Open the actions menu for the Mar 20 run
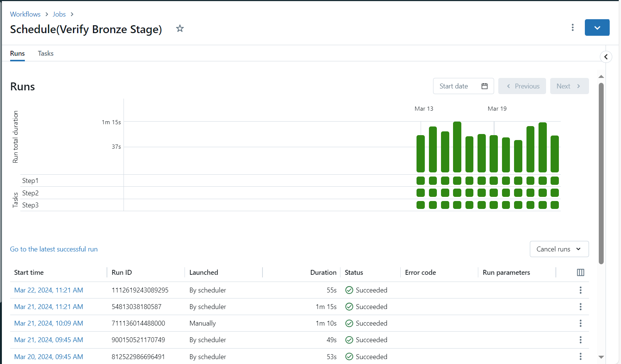 point(580,356)
